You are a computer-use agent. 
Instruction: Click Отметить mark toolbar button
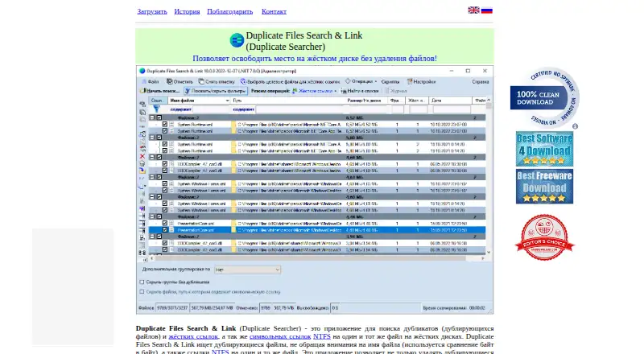[x=180, y=82]
